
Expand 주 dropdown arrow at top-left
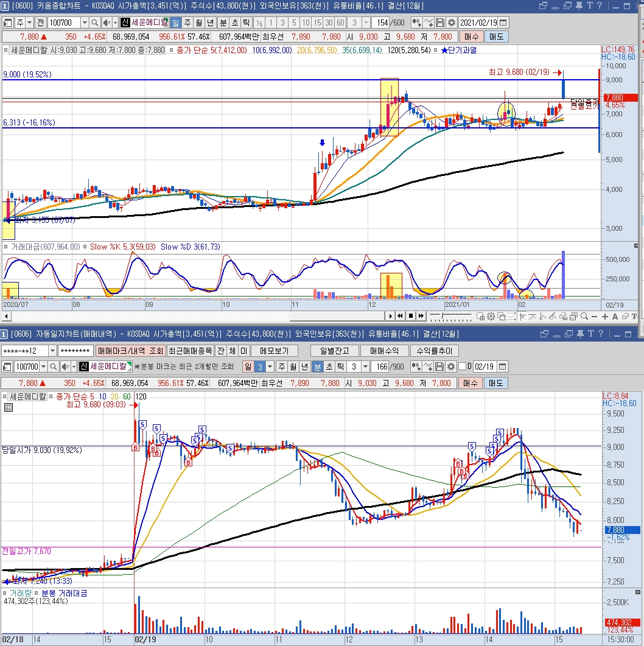click(29, 23)
